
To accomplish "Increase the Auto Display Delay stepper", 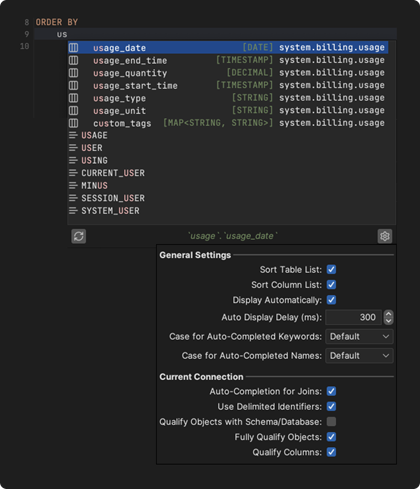I will [388, 314].
